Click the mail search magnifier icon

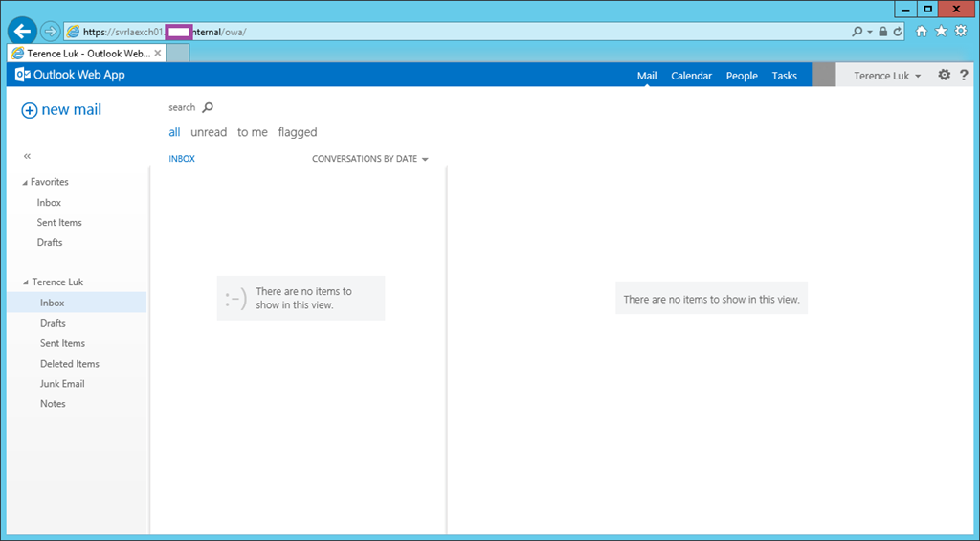(x=208, y=107)
